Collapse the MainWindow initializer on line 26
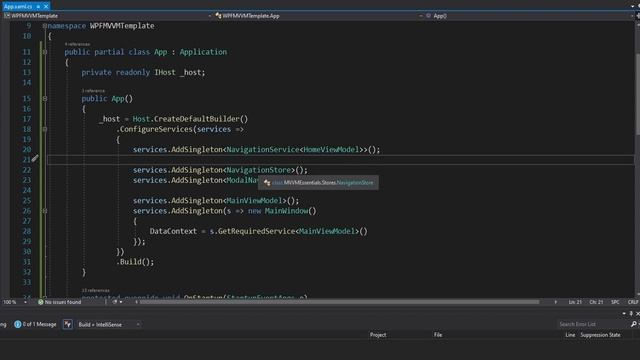 click(x=45, y=211)
